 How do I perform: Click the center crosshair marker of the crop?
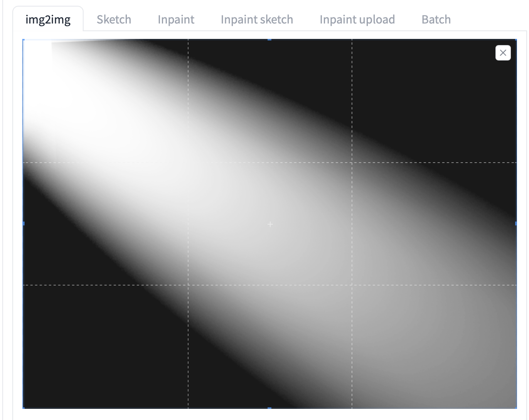(270, 223)
